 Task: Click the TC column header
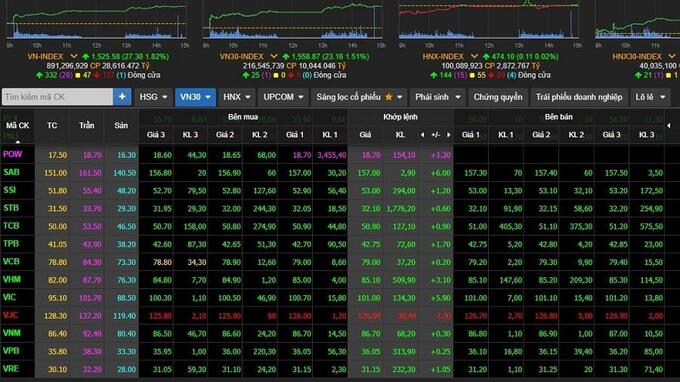(52, 125)
